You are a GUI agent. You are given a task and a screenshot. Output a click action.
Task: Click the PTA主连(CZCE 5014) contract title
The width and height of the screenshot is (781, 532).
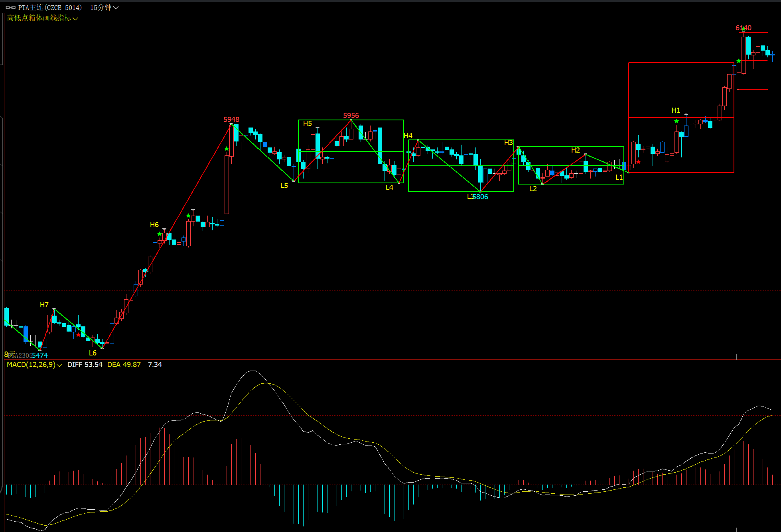click(50, 8)
